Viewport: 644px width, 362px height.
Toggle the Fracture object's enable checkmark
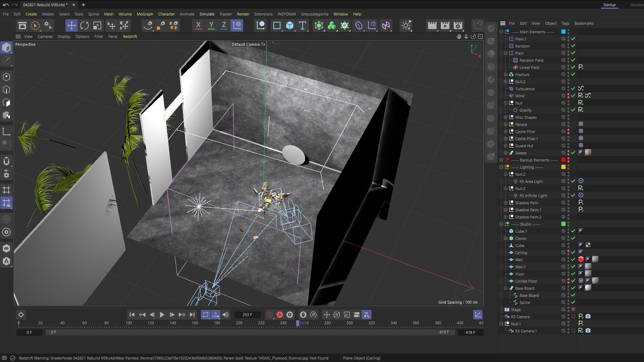click(573, 74)
